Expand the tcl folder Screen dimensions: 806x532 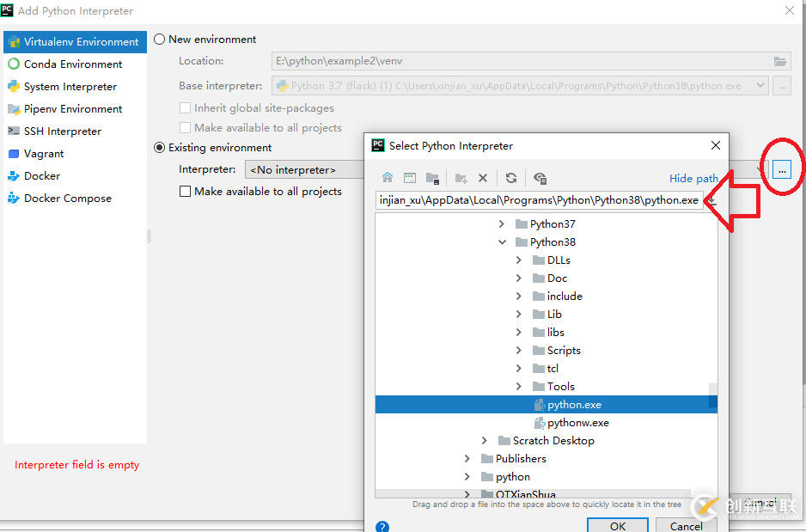pos(519,369)
